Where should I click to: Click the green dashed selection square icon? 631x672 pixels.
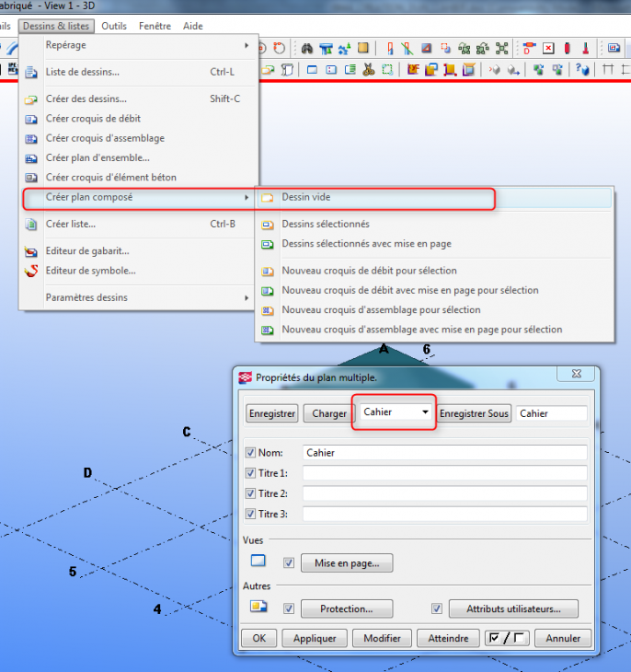click(387, 69)
